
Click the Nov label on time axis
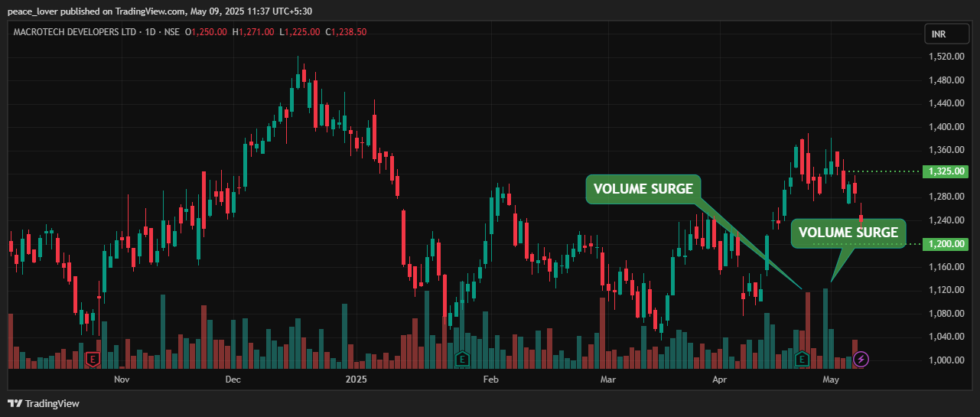[x=122, y=380]
